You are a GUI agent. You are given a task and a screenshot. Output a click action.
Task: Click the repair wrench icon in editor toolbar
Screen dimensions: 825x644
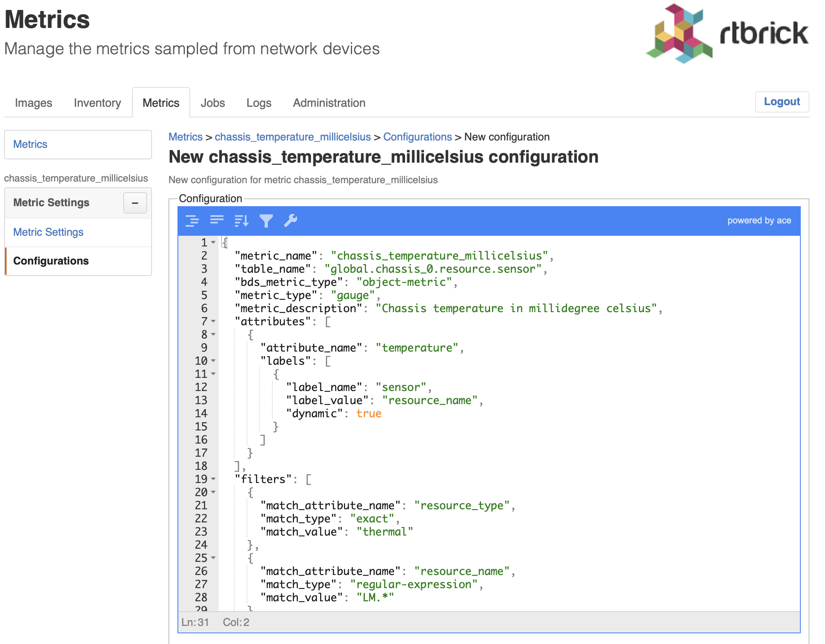point(290,221)
